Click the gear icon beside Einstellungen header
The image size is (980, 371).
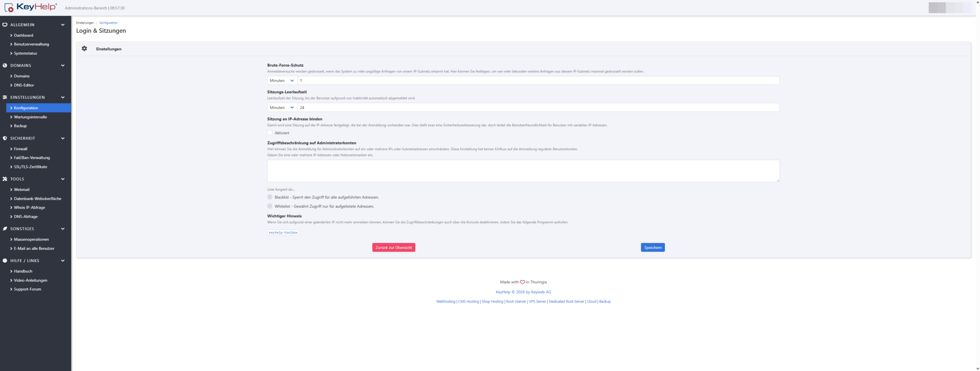(x=84, y=49)
